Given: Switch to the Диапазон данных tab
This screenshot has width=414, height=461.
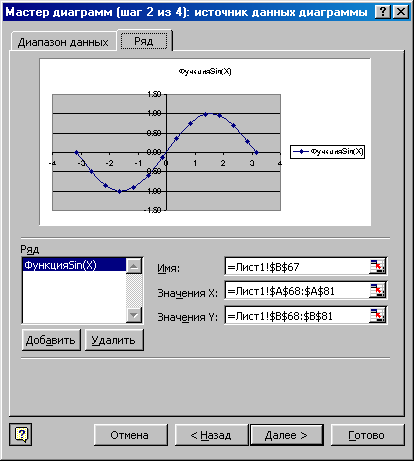Looking at the screenshot, I should (x=63, y=42).
